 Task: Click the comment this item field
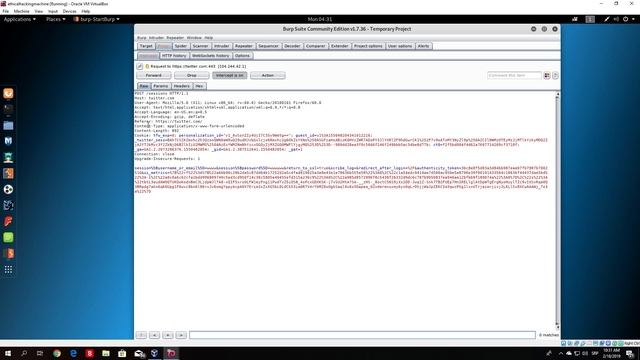pos(514,76)
